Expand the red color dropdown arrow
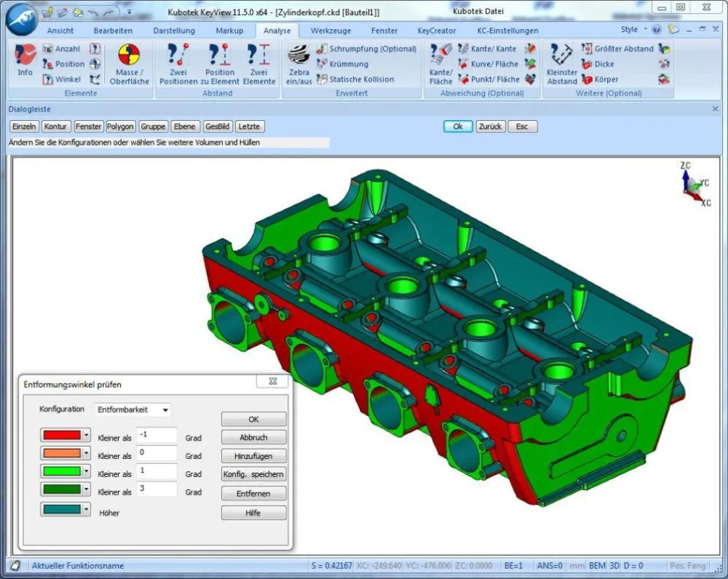Viewport: 728px width, 579px height. [x=86, y=435]
